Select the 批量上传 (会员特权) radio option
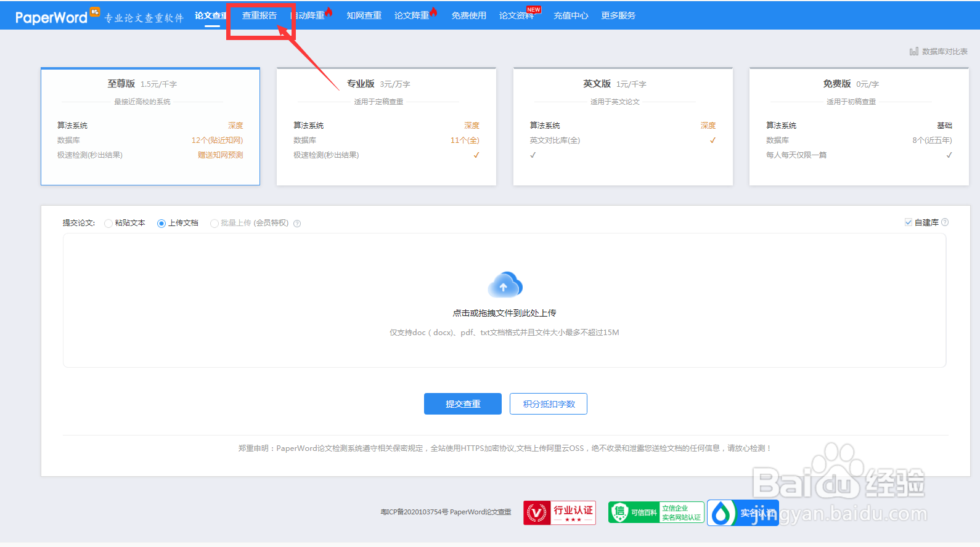The image size is (980, 547). (x=214, y=223)
